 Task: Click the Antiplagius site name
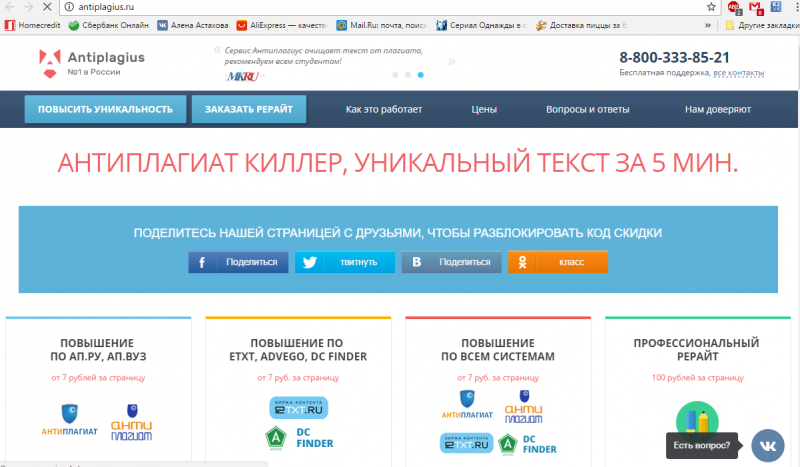click(x=106, y=57)
